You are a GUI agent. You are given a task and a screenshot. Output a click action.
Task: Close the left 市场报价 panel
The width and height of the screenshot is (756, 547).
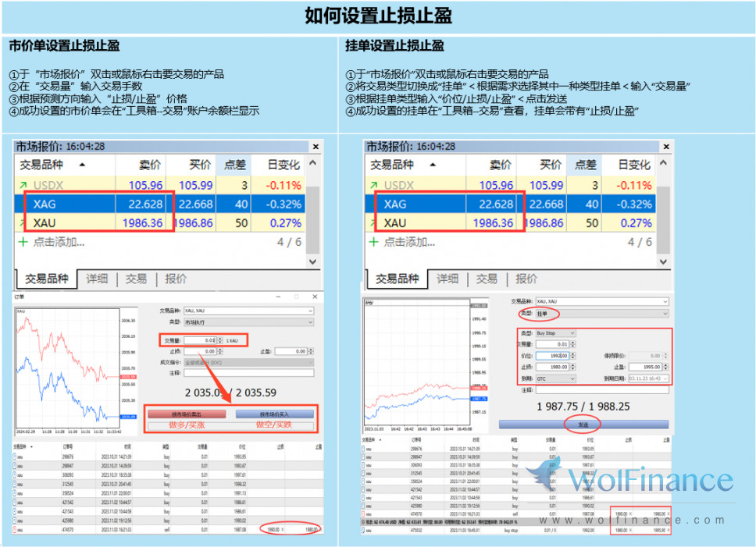click(316, 147)
